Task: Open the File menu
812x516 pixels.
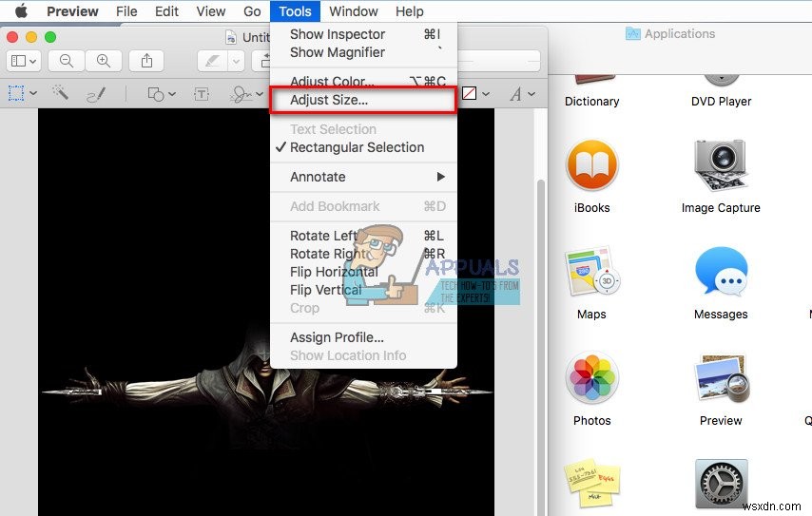Action: click(x=126, y=10)
